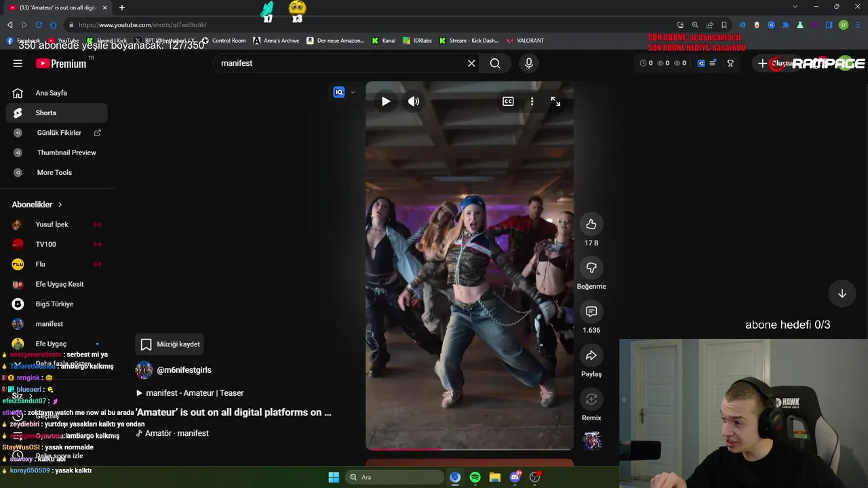Screen dimensions: 868x488
Task: Reload the current page
Action: pyautogui.click(x=39, y=25)
